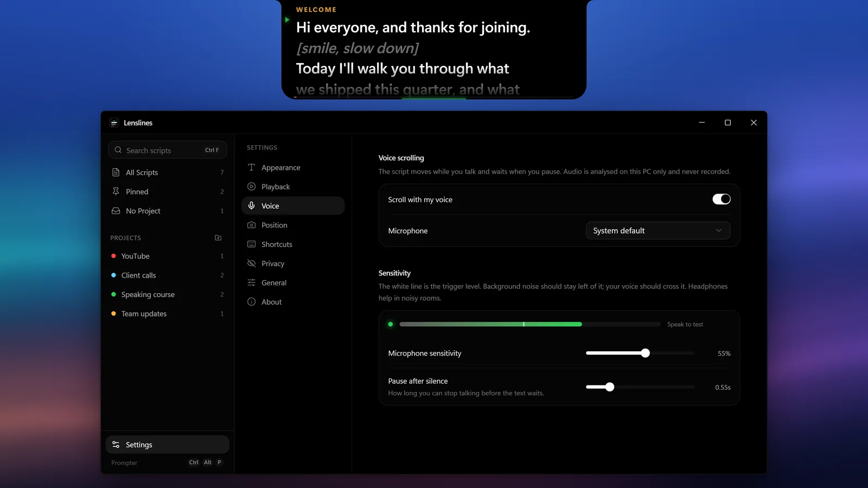Select the Voice settings section

(x=293, y=206)
